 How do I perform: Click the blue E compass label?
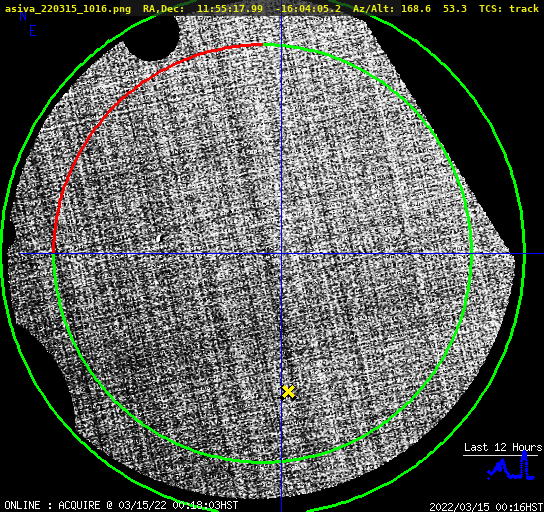pyautogui.click(x=33, y=31)
